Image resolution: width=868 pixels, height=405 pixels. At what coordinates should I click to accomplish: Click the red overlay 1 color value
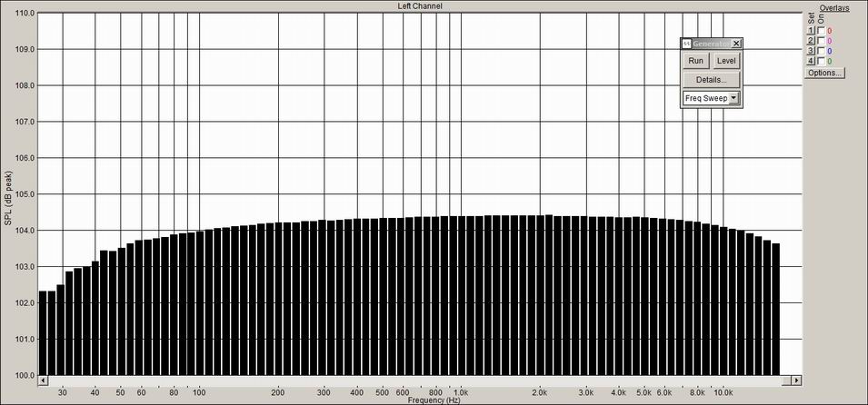(x=829, y=31)
